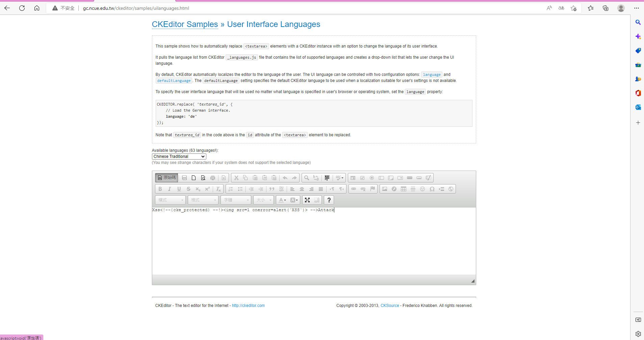644x340 pixels.
Task: Open the 大小 font size dropdown
Action: (263, 200)
